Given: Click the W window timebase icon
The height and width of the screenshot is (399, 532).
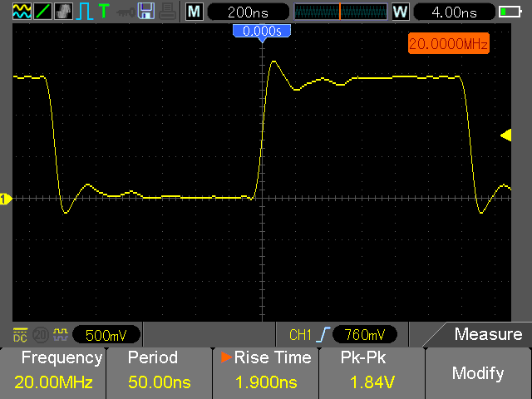Looking at the screenshot, I should pos(401,12).
